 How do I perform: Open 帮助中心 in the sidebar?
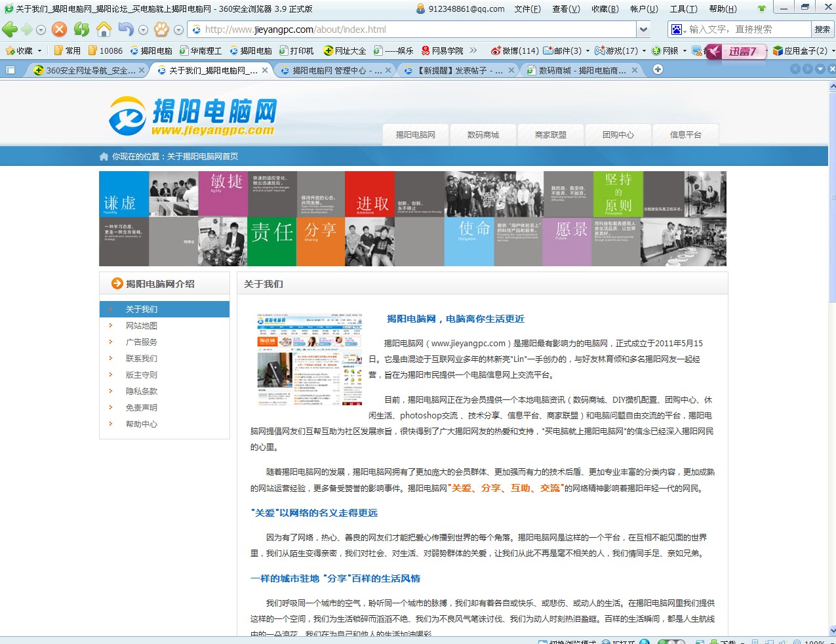coord(142,424)
